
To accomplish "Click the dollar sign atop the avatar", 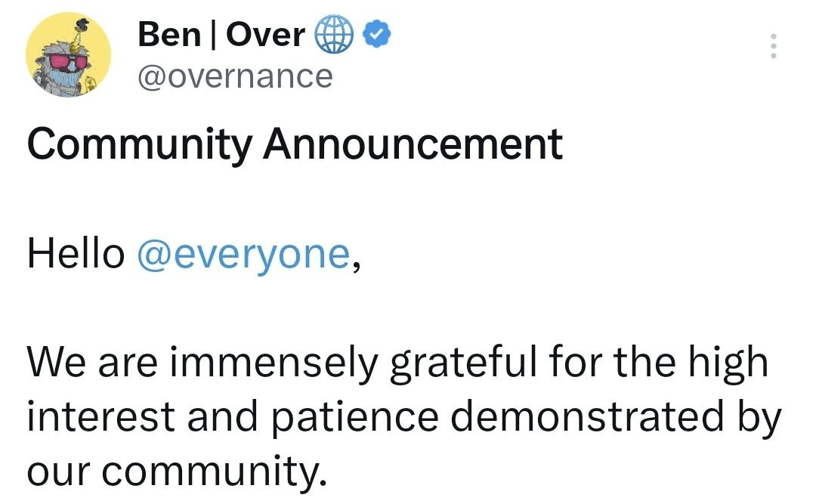I will pos(84,23).
